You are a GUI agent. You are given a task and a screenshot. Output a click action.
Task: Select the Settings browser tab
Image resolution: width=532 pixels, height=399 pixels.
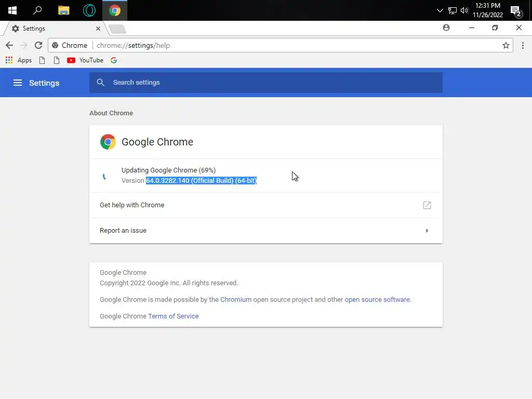pos(52,29)
